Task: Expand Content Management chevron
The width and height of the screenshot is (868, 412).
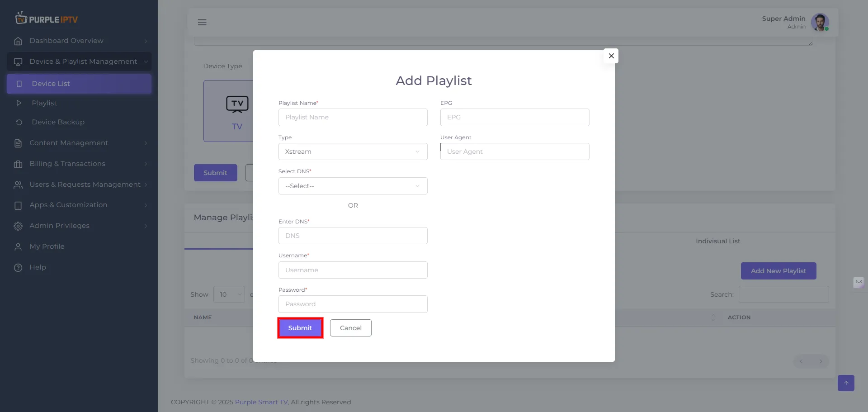Action: coord(146,143)
